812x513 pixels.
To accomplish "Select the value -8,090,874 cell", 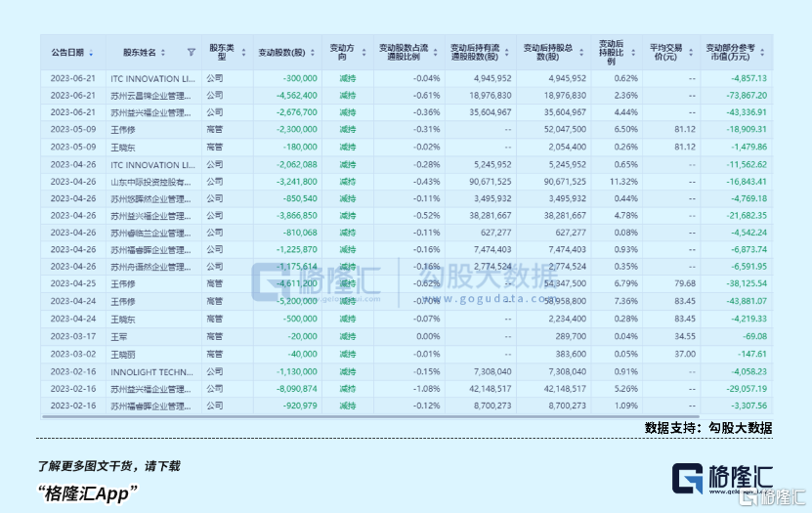I will 297,389.
